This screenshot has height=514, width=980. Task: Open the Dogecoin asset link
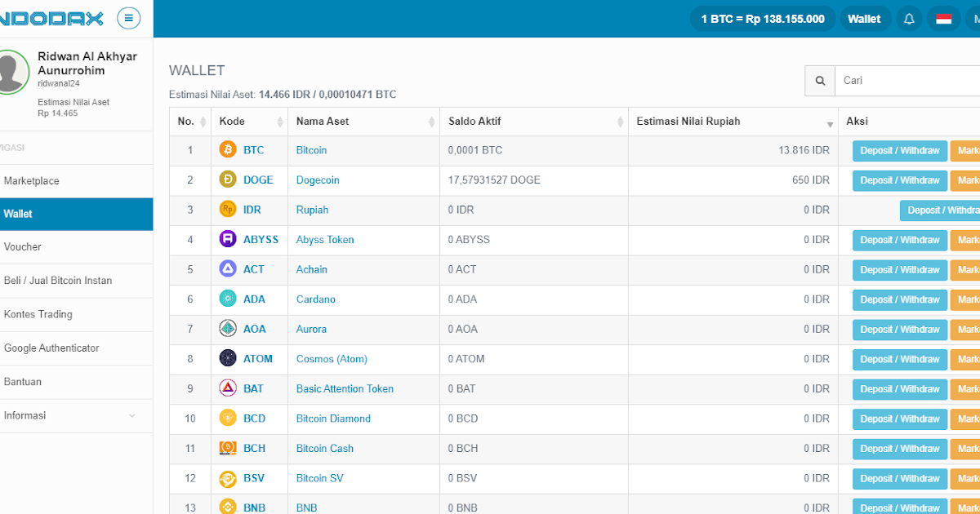pos(318,180)
